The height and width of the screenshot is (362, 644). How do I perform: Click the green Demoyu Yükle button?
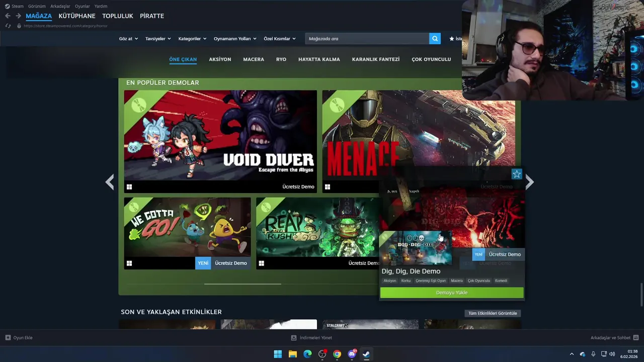tap(452, 293)
